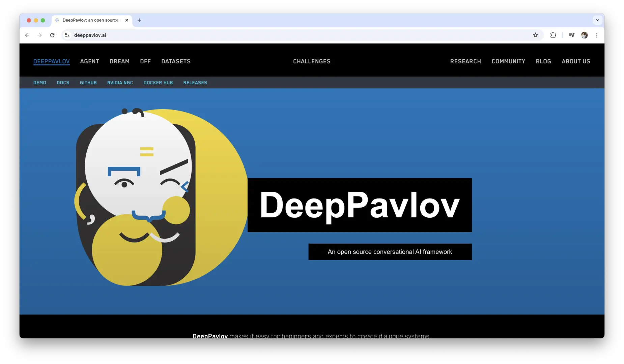
Task: Open the browser extensions puzzle icon
Action: [553, 35]
